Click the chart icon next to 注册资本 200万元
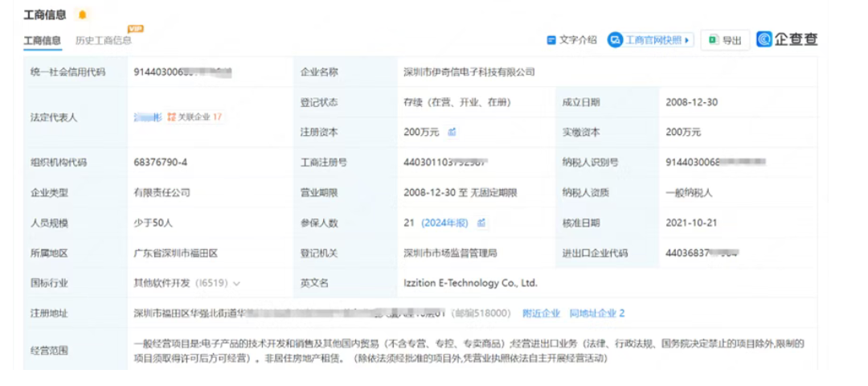Viewport: 868px width, 386px height. [452, 132]
